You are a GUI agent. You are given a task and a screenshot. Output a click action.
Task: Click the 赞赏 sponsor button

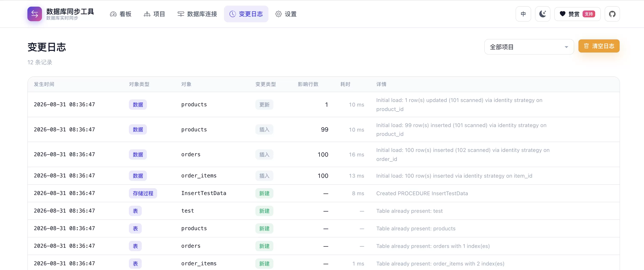tap(577, 14)
